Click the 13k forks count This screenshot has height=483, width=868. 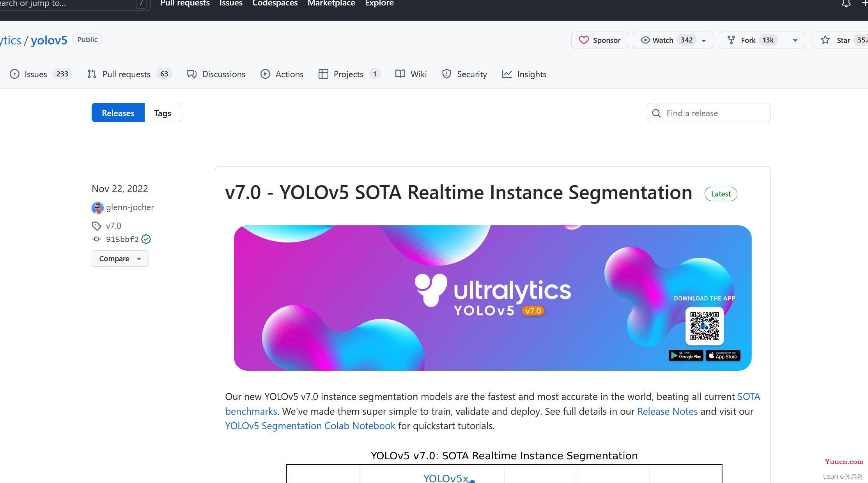coord(768,40)
